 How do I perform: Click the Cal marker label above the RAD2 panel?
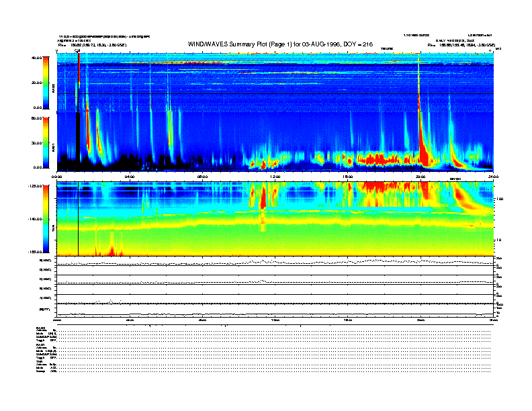pos(77,51)
